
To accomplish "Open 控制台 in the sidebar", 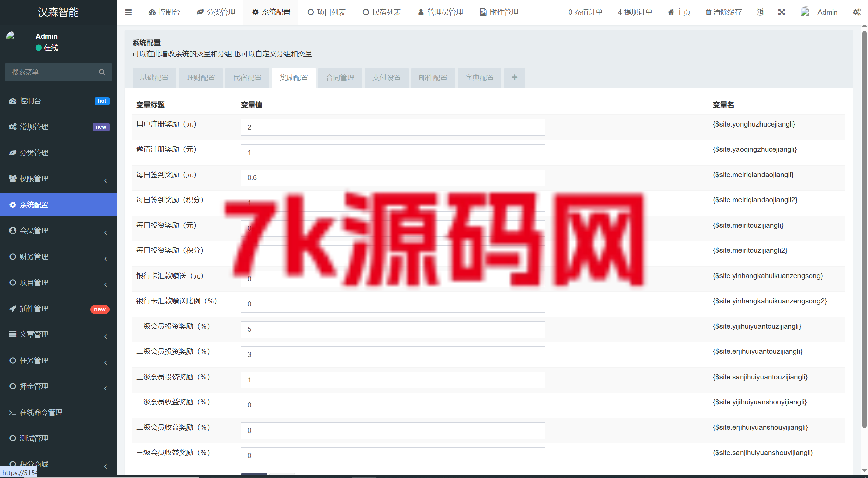I will point(58,101).
